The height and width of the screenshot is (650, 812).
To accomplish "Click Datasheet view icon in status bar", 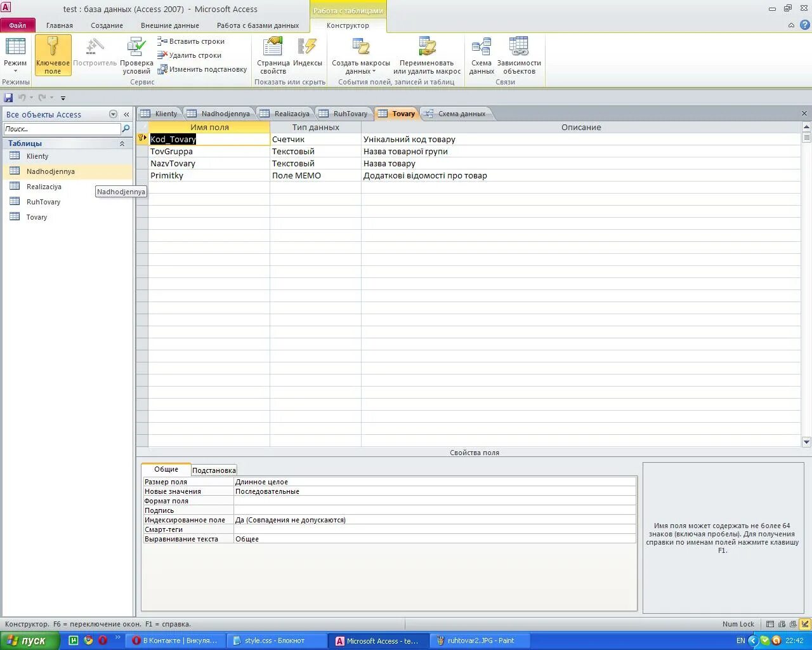I will 770,624.
